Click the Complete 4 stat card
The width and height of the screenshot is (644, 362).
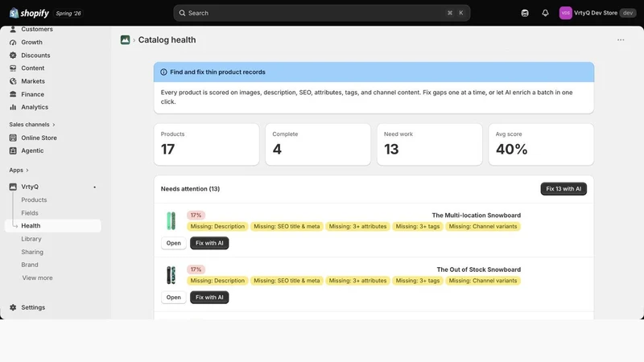(318, 145)
